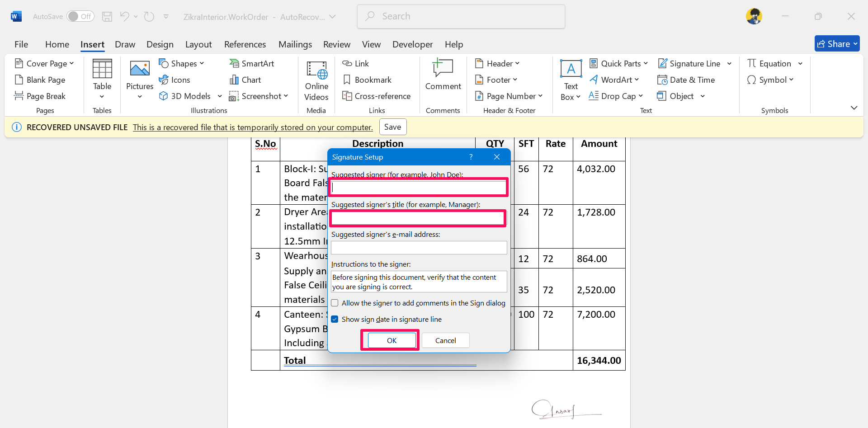Insert a Link
The width and height of the screenshot is (868, 428).
coord(355,64)
